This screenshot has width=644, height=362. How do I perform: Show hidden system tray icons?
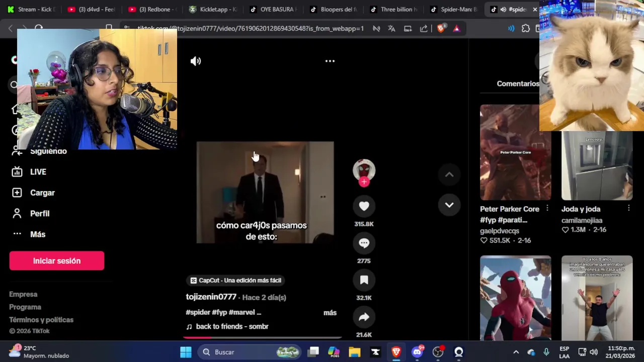(x=516, y=352)
